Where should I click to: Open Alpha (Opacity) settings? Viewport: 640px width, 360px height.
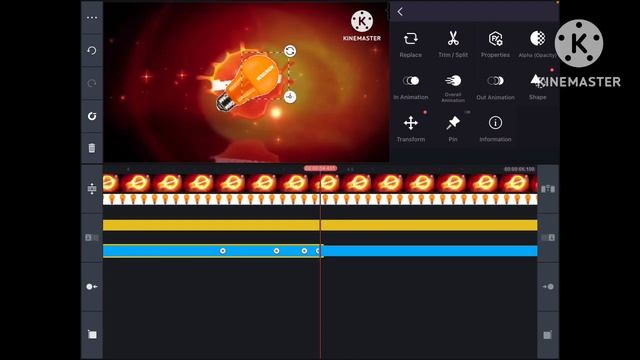tap(537, 44)
